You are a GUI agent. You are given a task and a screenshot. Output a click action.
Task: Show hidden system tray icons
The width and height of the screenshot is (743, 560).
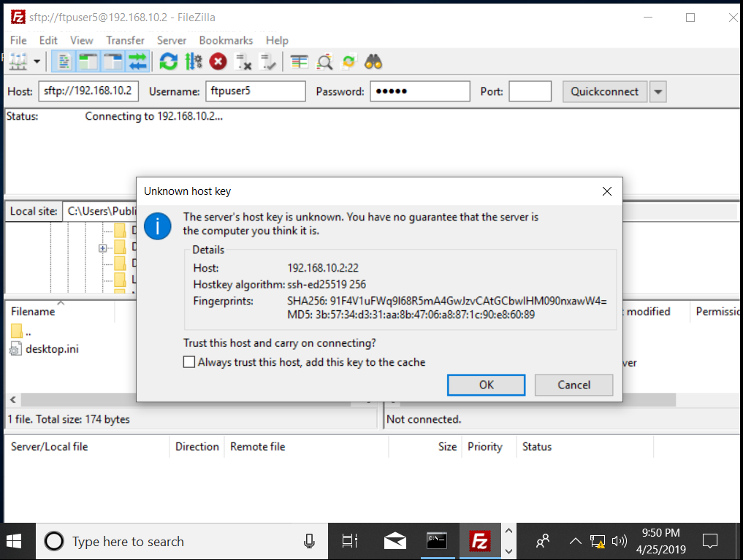click(575, 541)
